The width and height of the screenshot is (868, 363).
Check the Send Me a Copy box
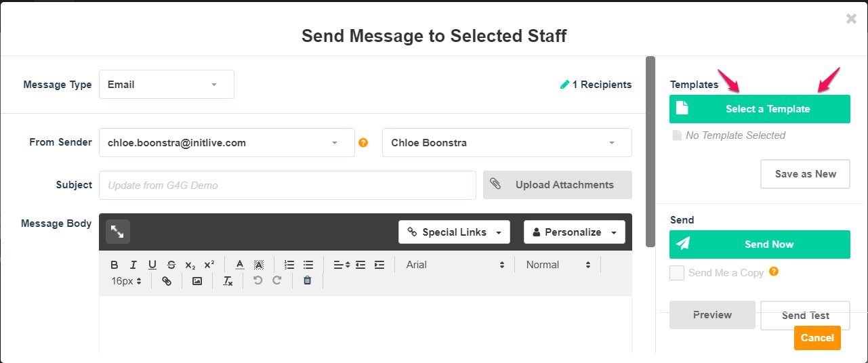(x=676, y=273)
